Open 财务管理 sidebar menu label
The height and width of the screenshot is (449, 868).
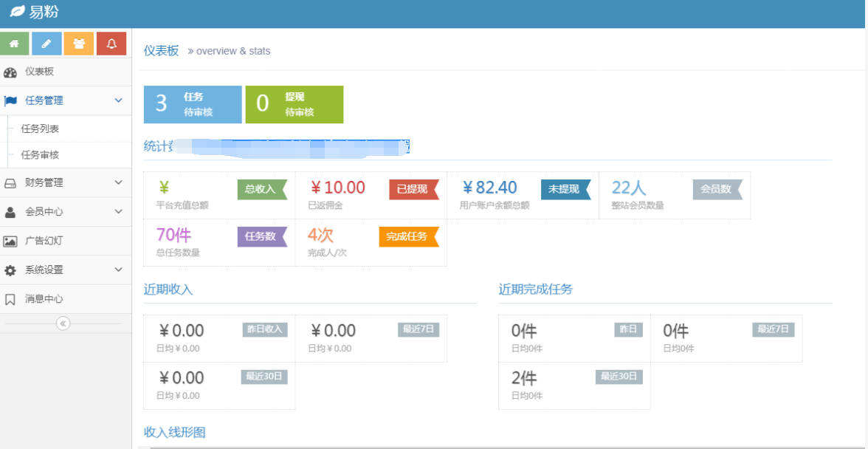tap(44, 182)
